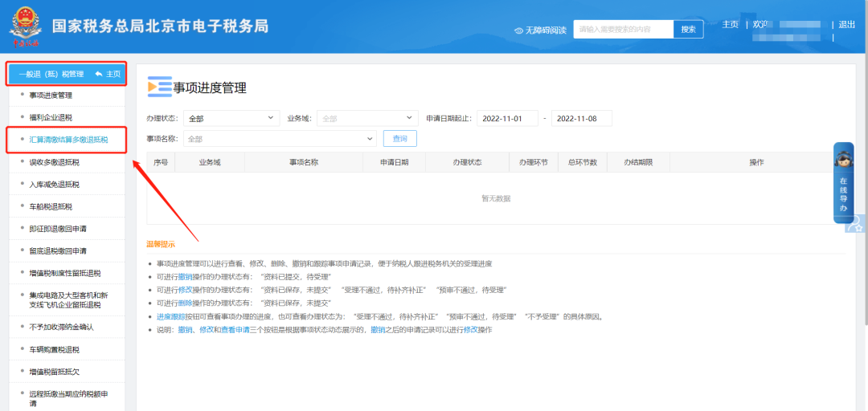
Task: Open 增值税制度性留抵退税 menu item
Action: coord(65,273)
